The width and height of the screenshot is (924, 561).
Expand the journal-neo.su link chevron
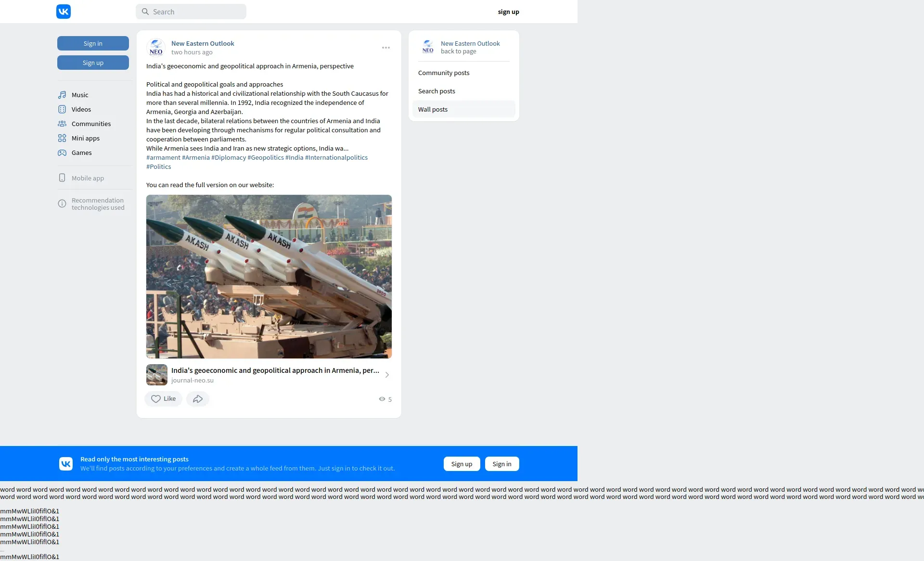pyautogui.click(x=387, y=375)
